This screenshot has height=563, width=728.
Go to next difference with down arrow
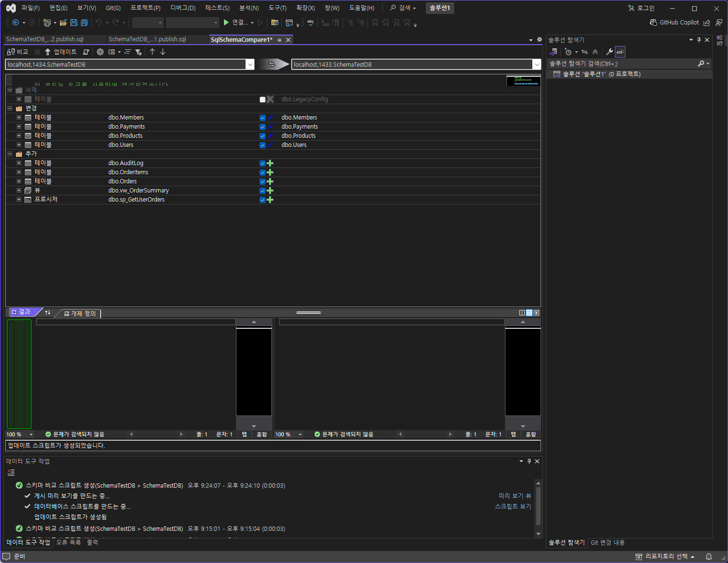(163, 52)
